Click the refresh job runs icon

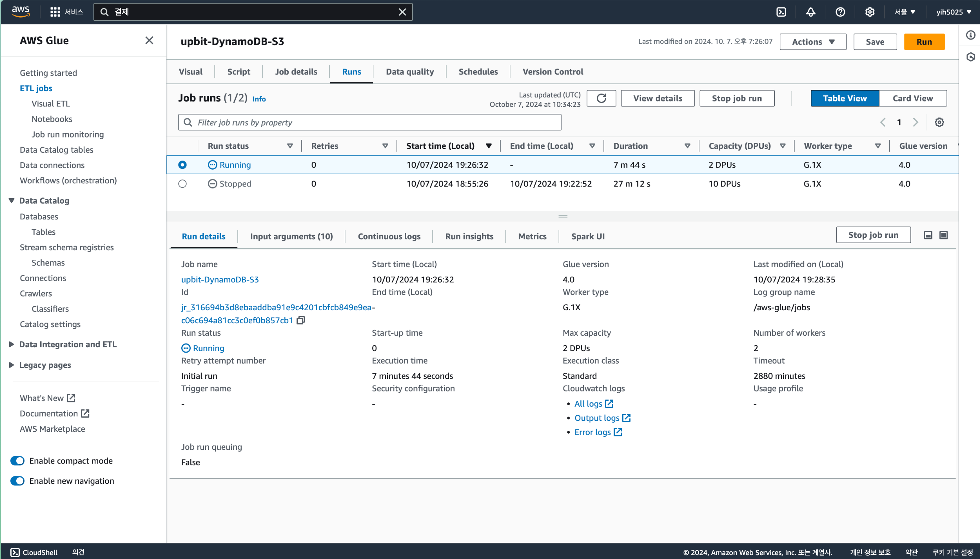pyautogui.click(x=601, y=98)
